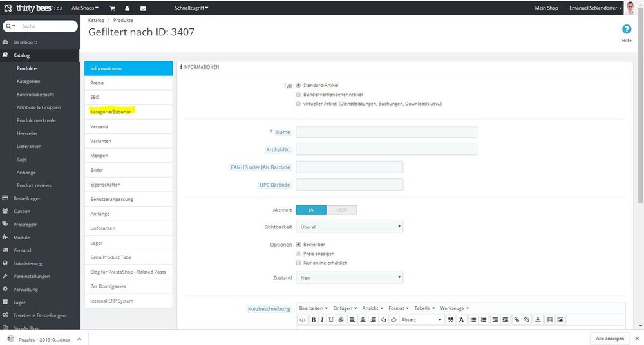Uncheck the Bestellbar checkbox

298,245
